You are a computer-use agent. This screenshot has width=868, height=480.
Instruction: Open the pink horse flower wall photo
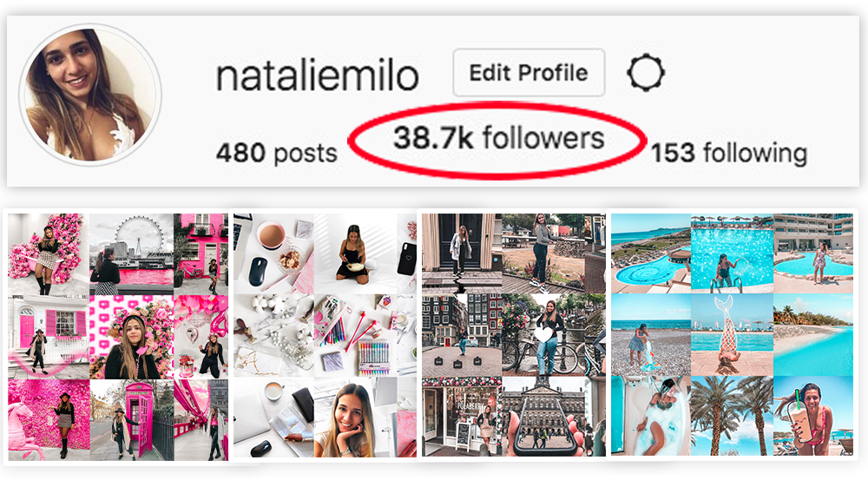click(48, 419)
